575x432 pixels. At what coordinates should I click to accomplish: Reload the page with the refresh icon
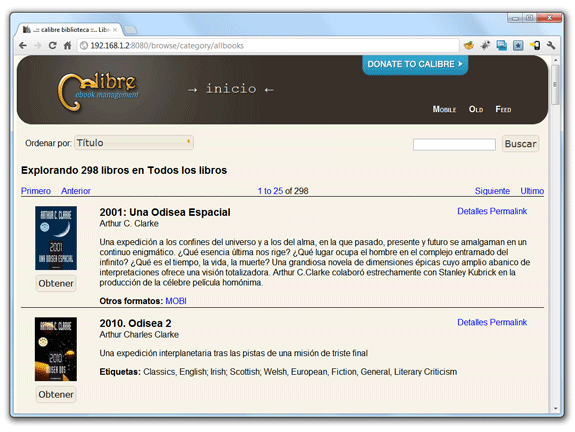[52, 45]
